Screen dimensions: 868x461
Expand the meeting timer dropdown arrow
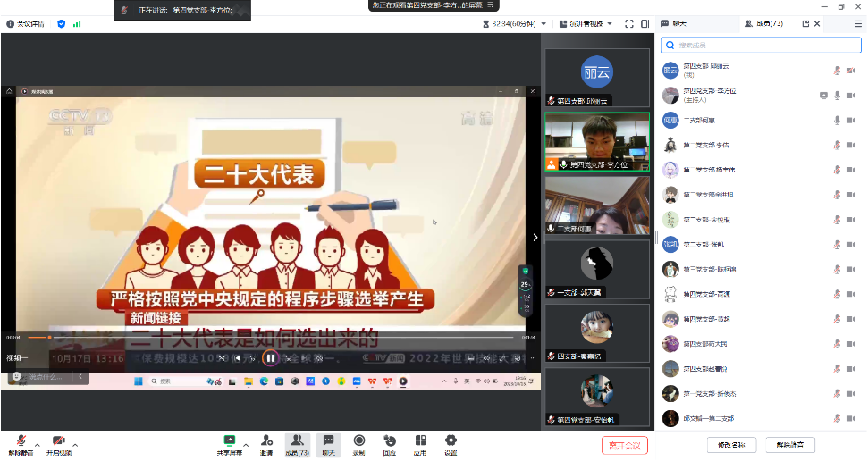pos(545,24)
